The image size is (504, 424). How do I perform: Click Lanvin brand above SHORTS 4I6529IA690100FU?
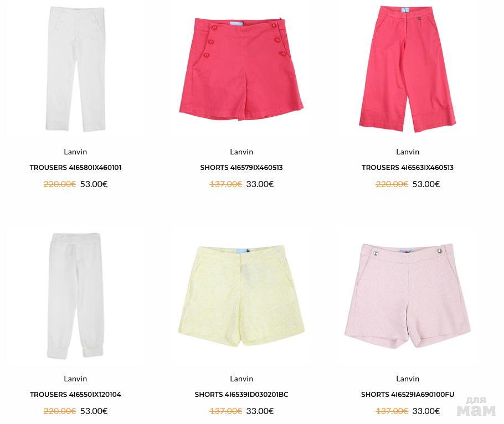coord(408,379)
